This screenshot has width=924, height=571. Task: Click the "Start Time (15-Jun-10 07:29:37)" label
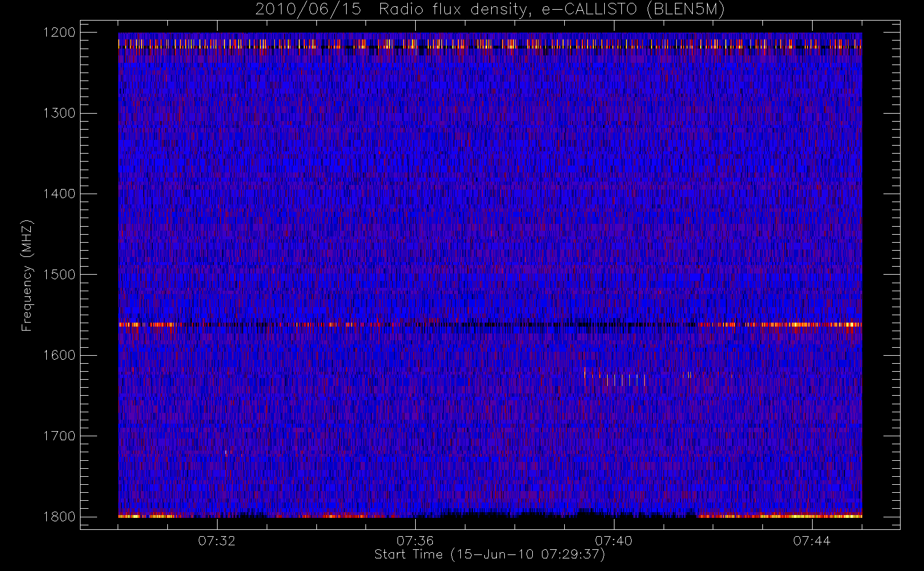coord(489,554)
